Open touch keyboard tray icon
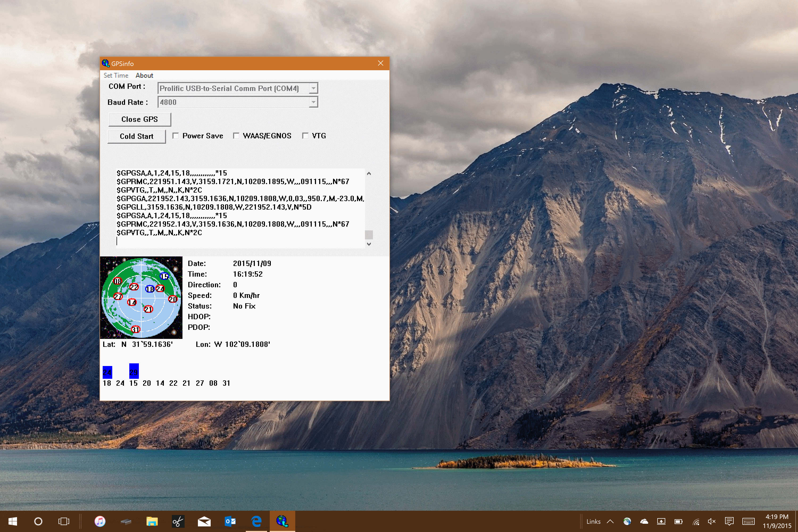The height and width of the screenshot is (532, 798). pos(748,521)
